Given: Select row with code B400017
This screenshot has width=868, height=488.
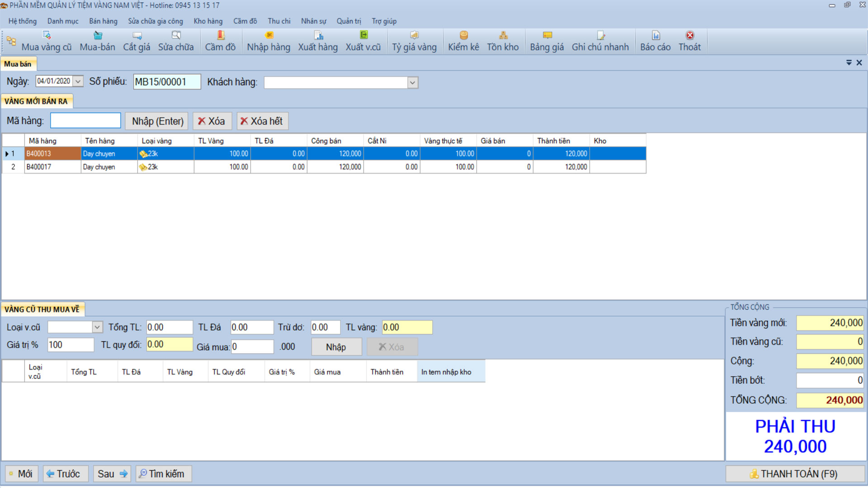Looking at the screenshot, I should click(39, 167).
